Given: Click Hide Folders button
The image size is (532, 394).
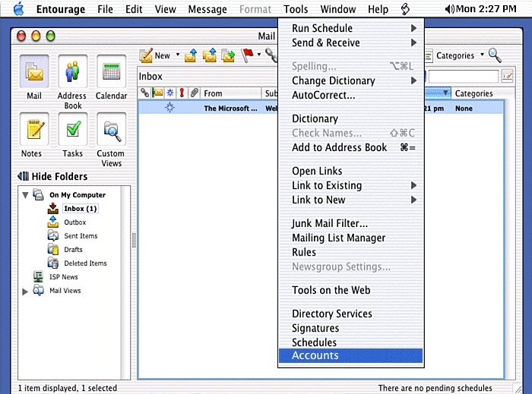Looking at the screenshot, I should coord(52,177).
